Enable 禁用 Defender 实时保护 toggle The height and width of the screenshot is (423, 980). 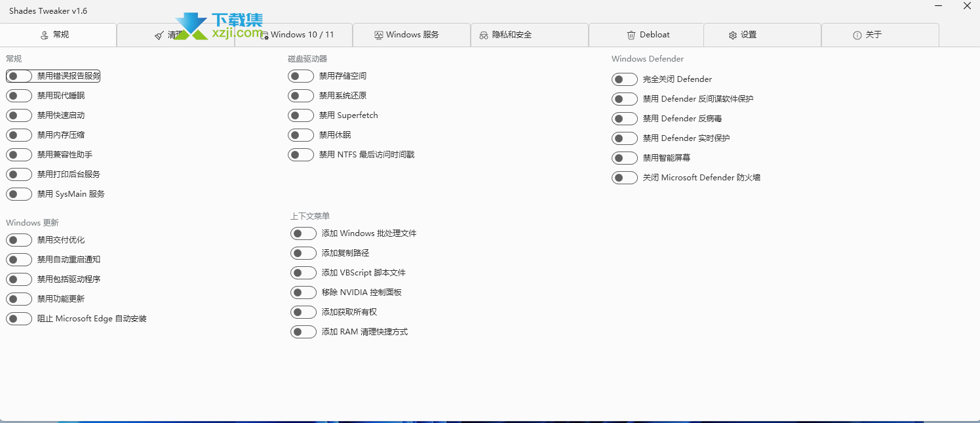625,138
